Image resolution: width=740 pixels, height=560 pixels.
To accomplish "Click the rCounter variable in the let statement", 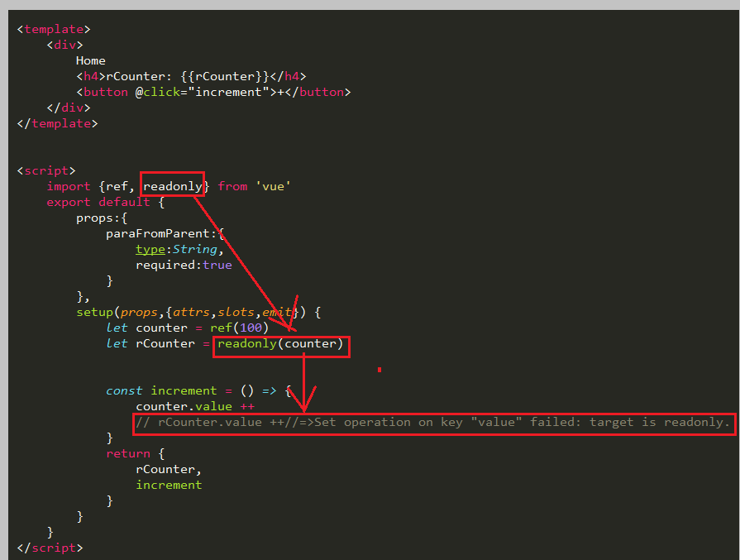I will pyautogui.click(x=165, y=344).
